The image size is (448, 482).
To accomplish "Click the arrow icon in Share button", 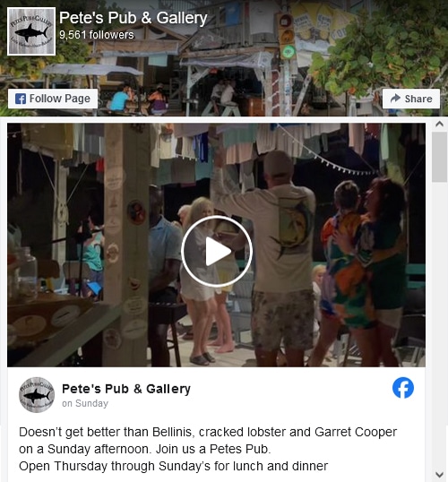I will 395,98.
